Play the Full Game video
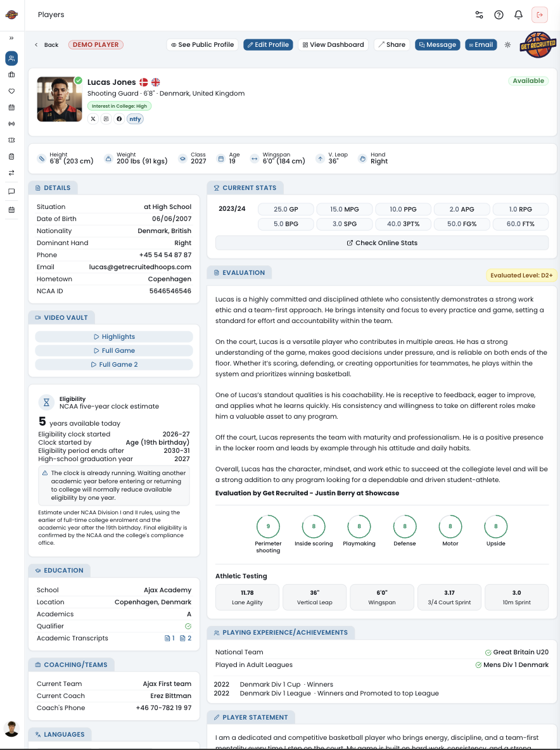 114,350
